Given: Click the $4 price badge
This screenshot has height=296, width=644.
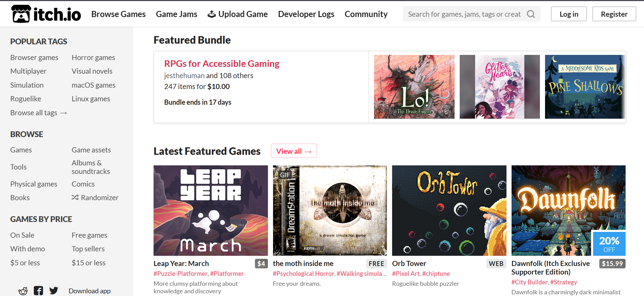Looking at the screenshot, I should [261, 264].
